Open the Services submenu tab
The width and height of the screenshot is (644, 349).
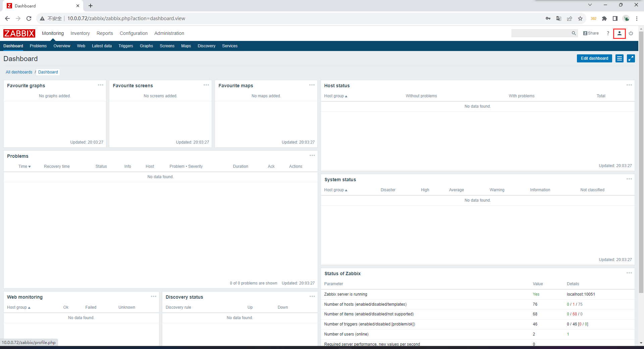click(230, 46)
